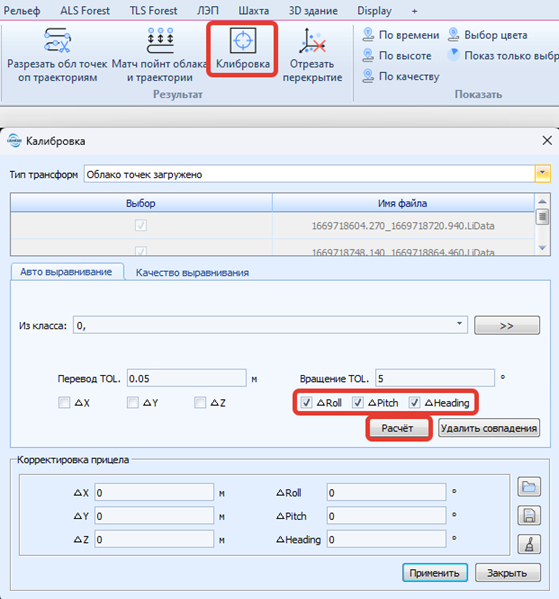
Task: Select file 1669718604.270_1669718720.940.LiData
Action: click(403, 225)
